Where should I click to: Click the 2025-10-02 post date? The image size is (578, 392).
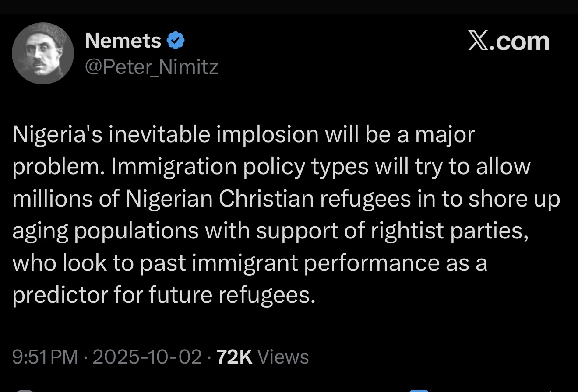(x=147, y=357)
